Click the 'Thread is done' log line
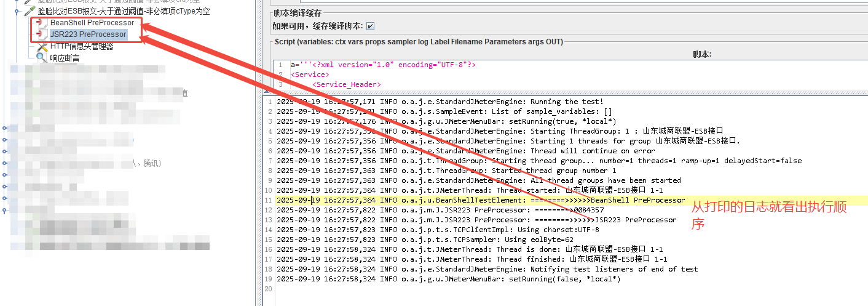868x306 pixels. pos(470,249)
